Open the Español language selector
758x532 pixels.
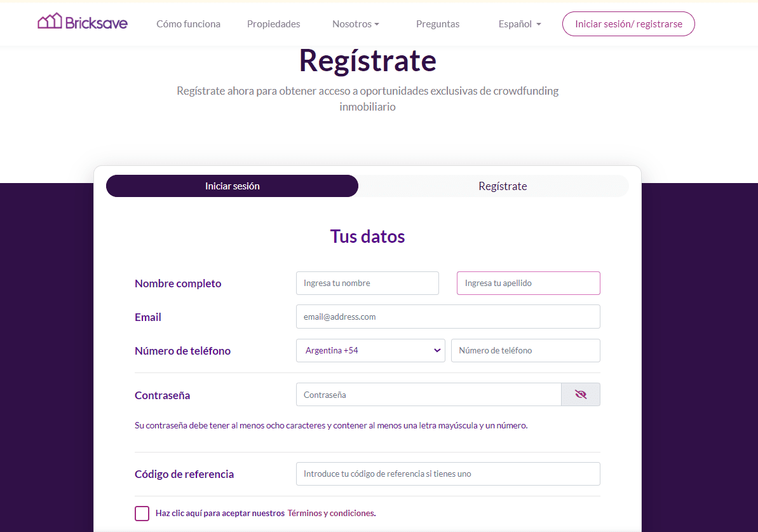click(x=520, y=24)
